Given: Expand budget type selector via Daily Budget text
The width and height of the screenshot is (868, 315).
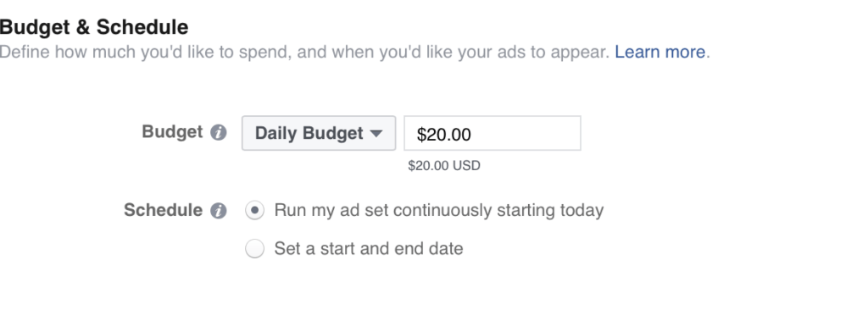Looking at the screenshot, I should pos(309,133).
